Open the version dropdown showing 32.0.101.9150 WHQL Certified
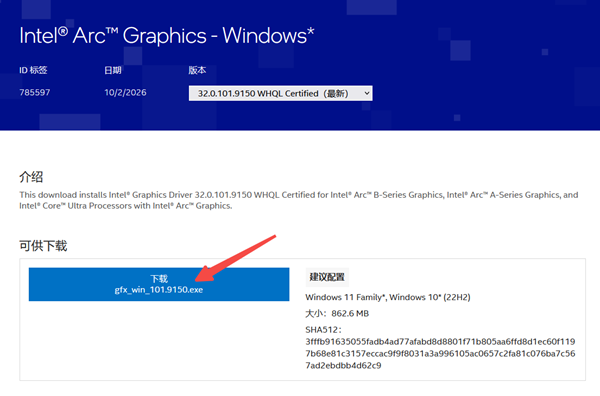This screenshot has width=600, height=396. (280, 93)
